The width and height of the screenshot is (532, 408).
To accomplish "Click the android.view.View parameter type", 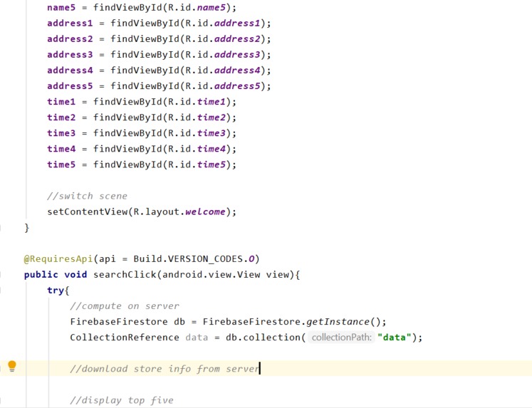I will [212, 274].
